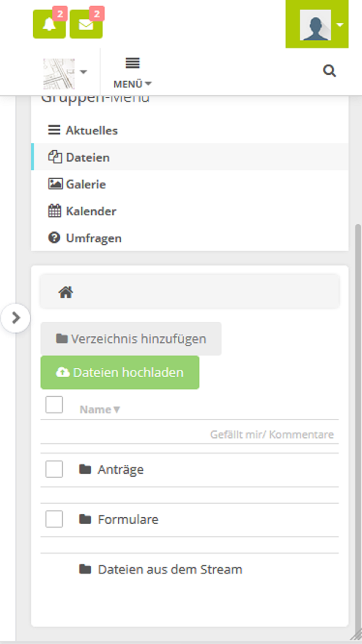Sort files by Name column
The image size is (362, 644).
point(100,410)
